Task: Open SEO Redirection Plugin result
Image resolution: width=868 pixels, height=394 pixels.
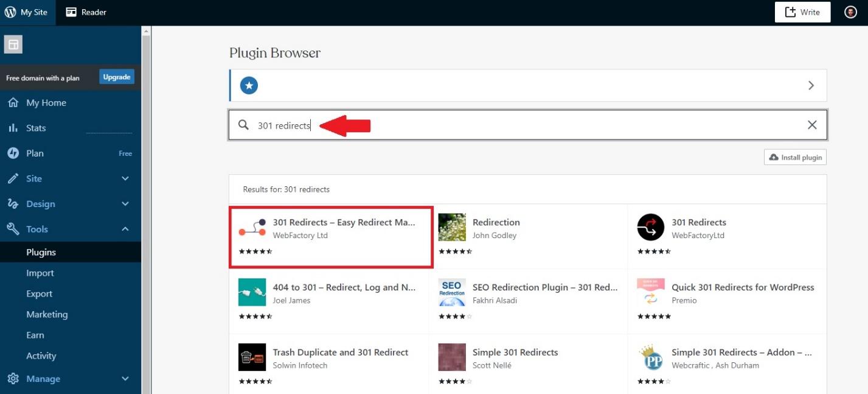Action: [528, 301]
